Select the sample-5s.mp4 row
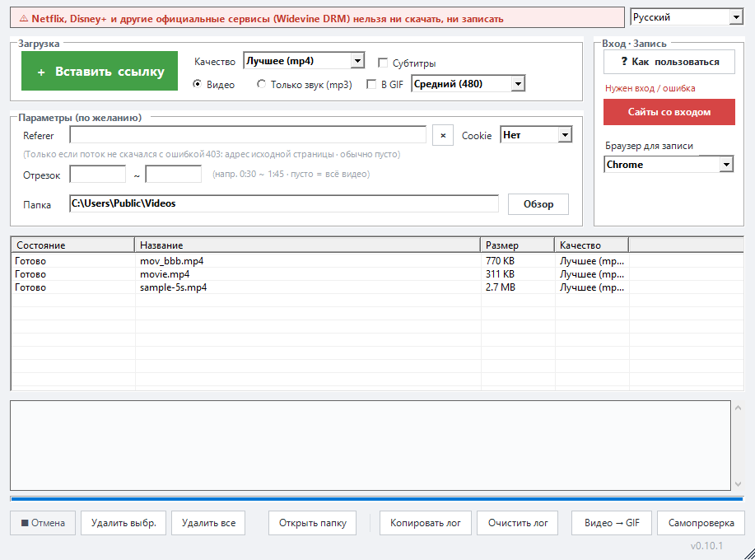The width and height of the screenshot is (755, 560). pos(377,287)
